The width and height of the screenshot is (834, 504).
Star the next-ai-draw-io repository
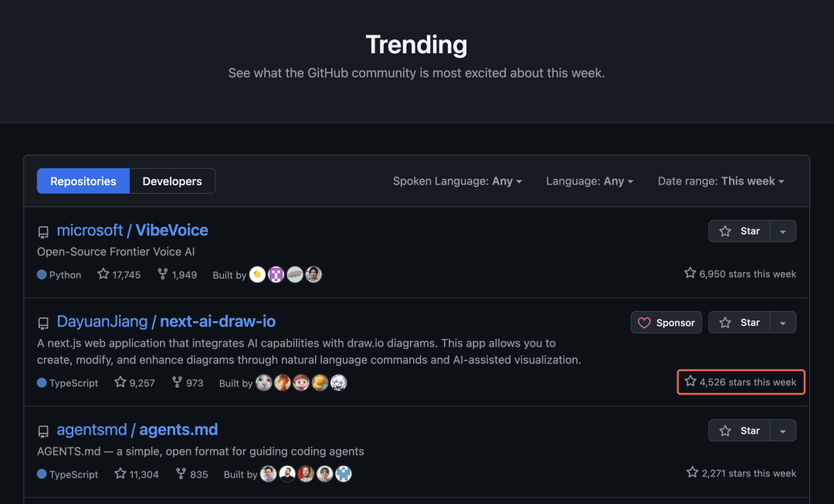pyautogui.click(x=739, y=323)
